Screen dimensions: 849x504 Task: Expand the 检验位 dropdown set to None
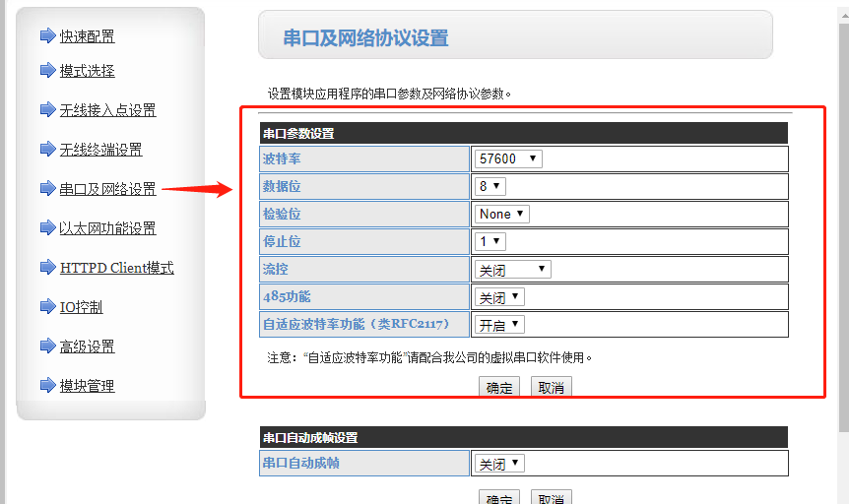click(x=502, y=214)
